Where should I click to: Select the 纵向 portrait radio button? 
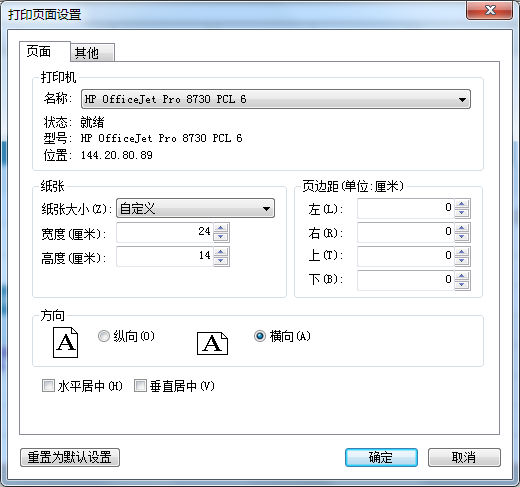click(104, 336)
